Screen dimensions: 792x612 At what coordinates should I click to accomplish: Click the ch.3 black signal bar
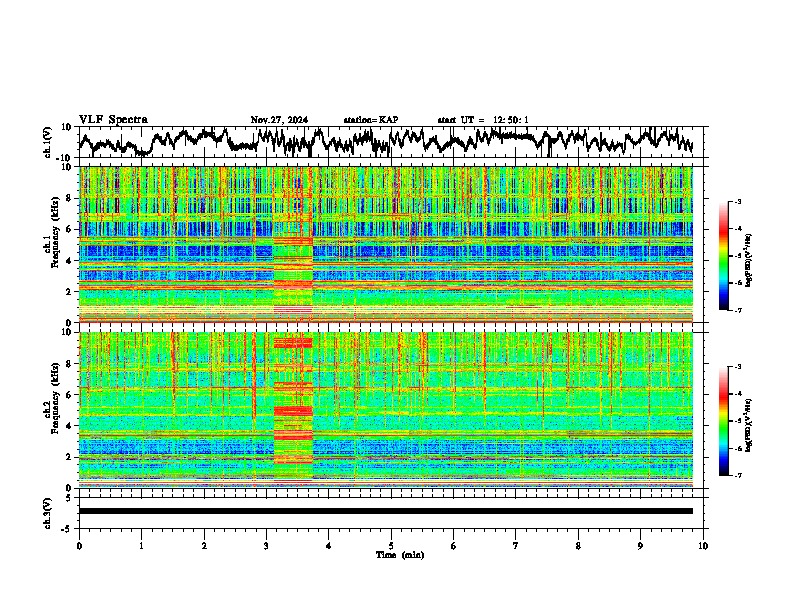[386, 511]
